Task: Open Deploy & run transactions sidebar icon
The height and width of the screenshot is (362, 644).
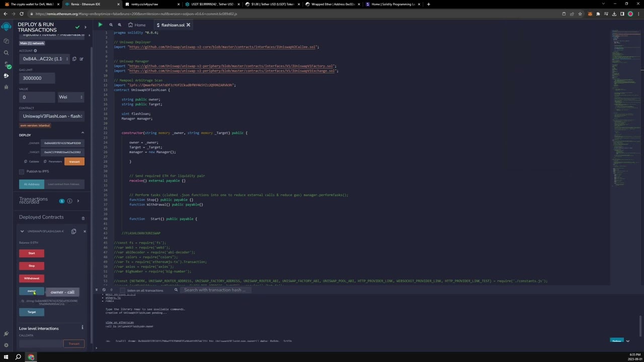Action: click(6, 75)
